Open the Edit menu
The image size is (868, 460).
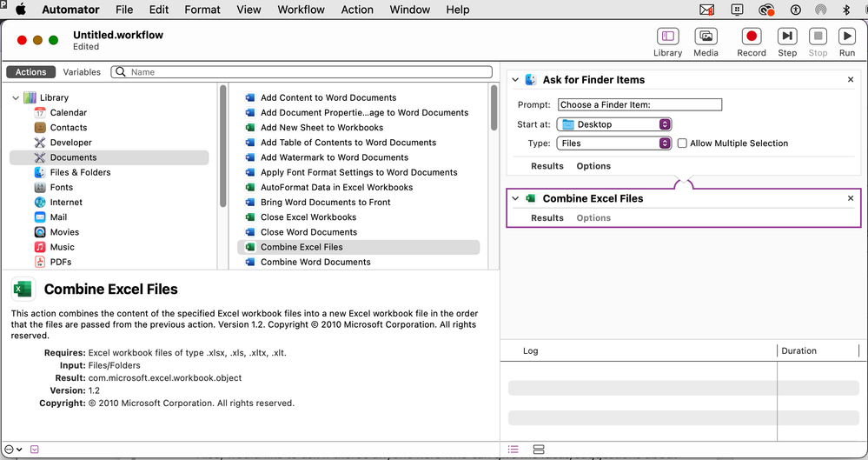[x=159, y=10]
